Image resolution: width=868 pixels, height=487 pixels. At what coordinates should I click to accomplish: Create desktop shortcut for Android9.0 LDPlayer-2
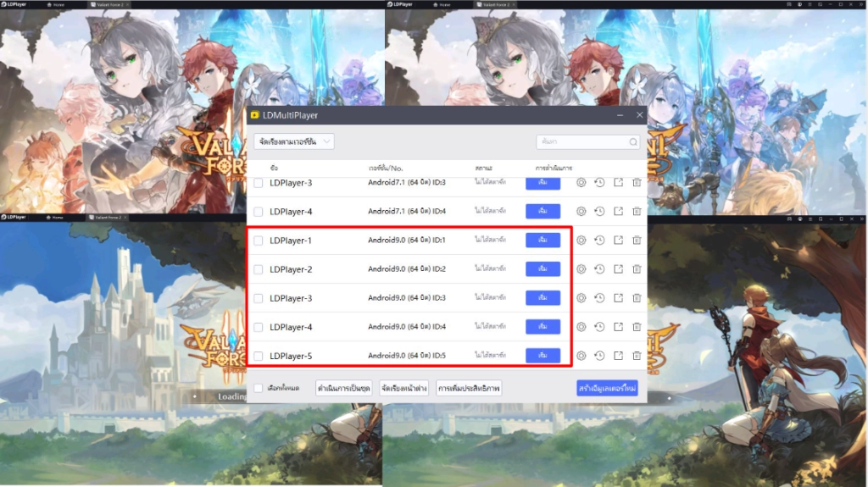(x=618, y=269)
